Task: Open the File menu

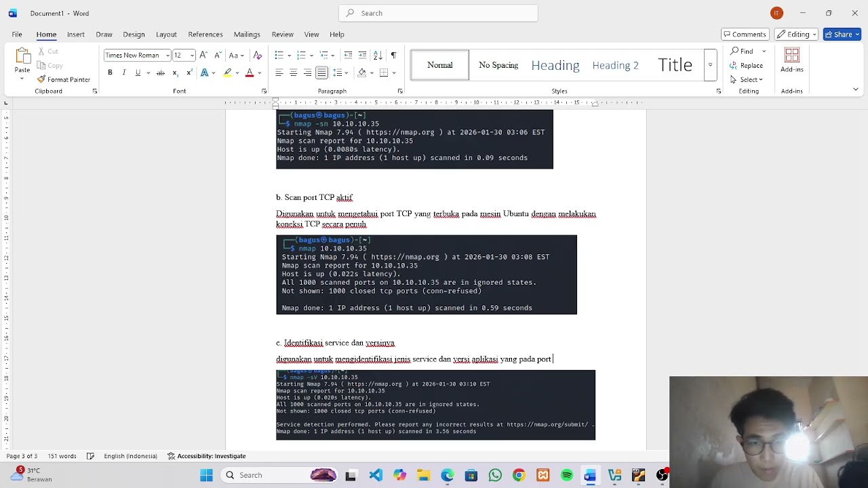Action: click(17, 34)
